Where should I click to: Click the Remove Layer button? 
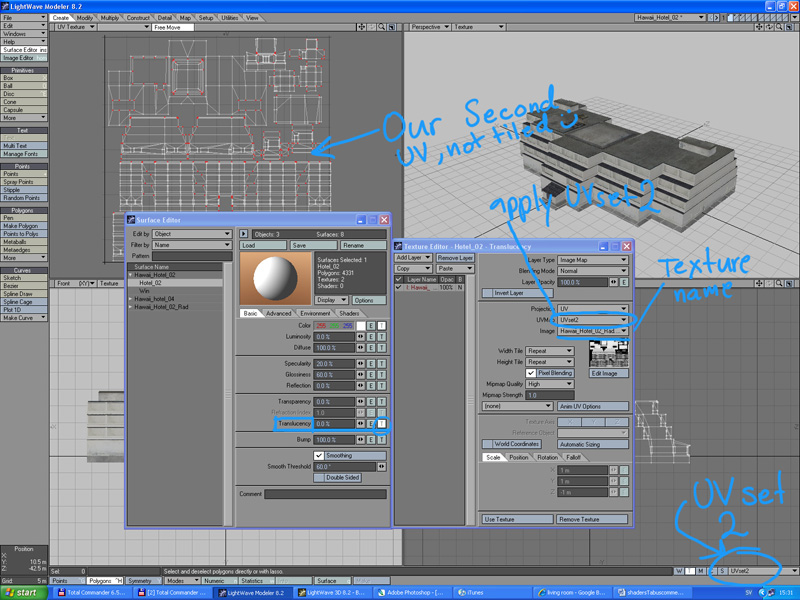[x=455, y=258]
